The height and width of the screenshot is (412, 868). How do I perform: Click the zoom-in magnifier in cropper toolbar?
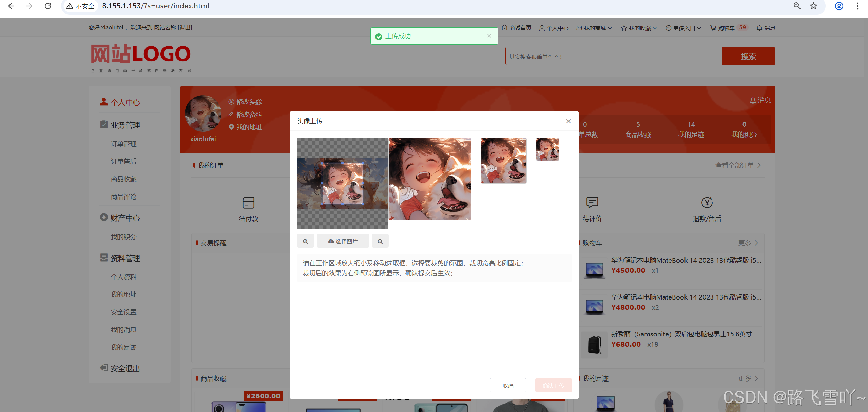[x=305, y=241]
